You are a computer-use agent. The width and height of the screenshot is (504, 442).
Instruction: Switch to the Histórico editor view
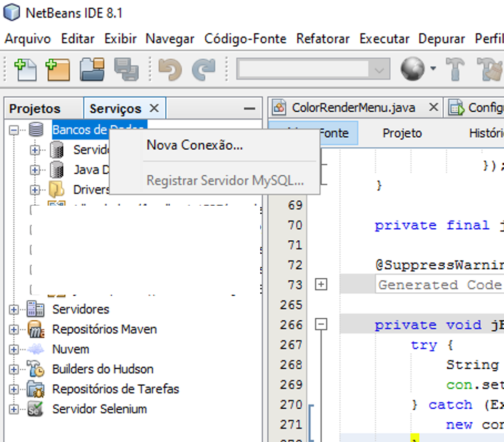tap(487, 133)
